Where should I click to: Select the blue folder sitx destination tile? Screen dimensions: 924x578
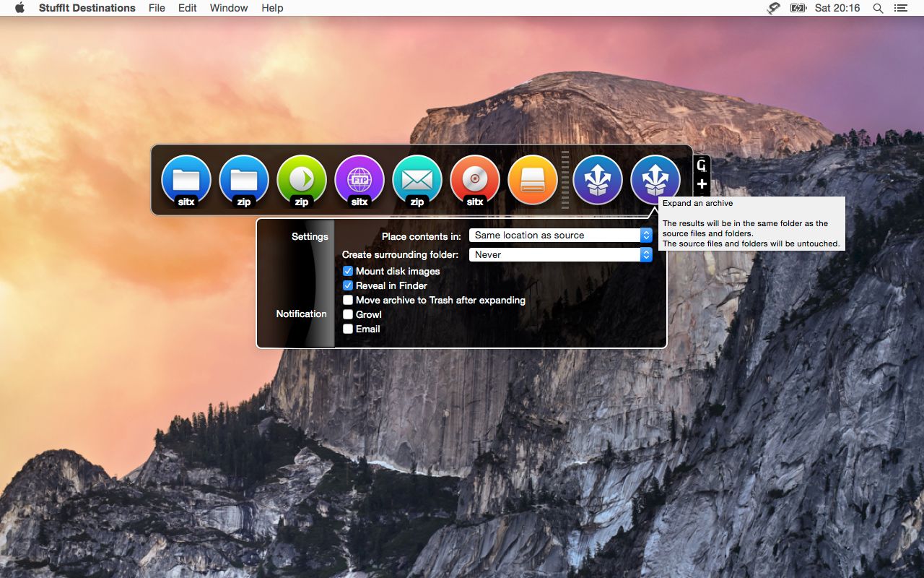(186, 180)
